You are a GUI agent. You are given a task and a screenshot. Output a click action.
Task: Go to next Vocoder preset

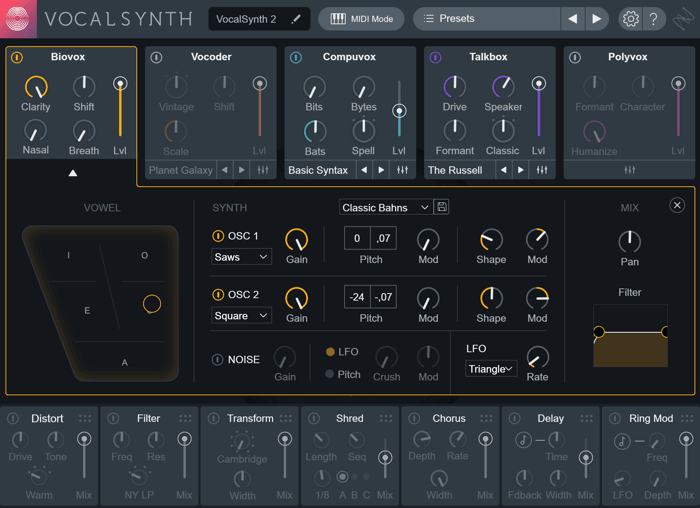click(x=242, y=170)
